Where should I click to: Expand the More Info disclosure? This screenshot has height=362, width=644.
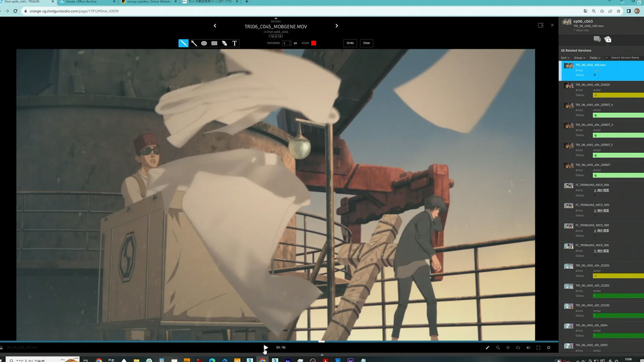point(581,30)
